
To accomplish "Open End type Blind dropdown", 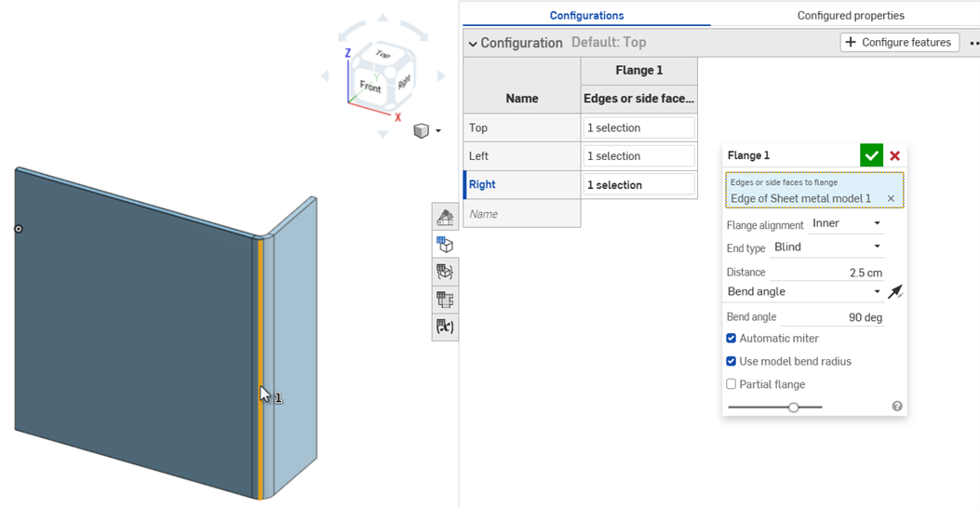I will 826,247.
